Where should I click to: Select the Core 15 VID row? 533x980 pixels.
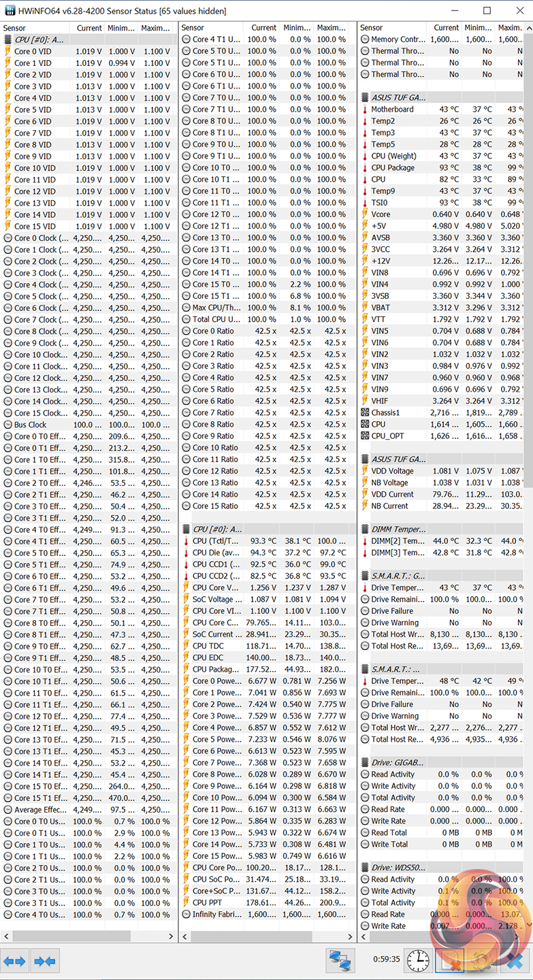[x=88, y=226]
